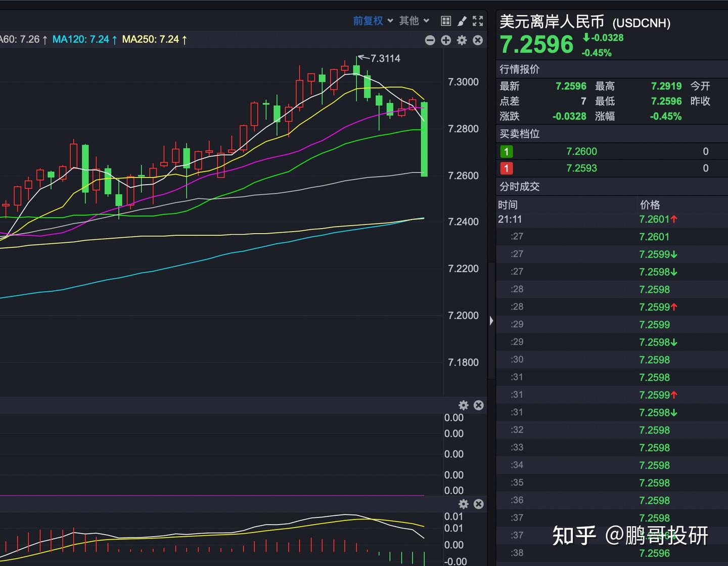
Task: Select the 21:11 trade row
Action: point(612,219)
